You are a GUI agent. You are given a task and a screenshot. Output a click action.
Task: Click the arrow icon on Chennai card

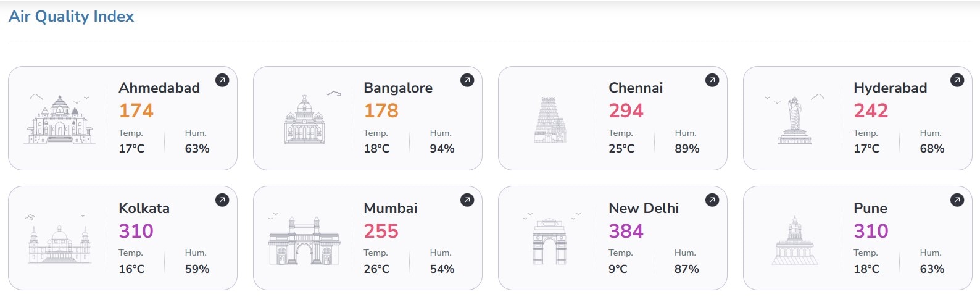(x=712, y=80)
